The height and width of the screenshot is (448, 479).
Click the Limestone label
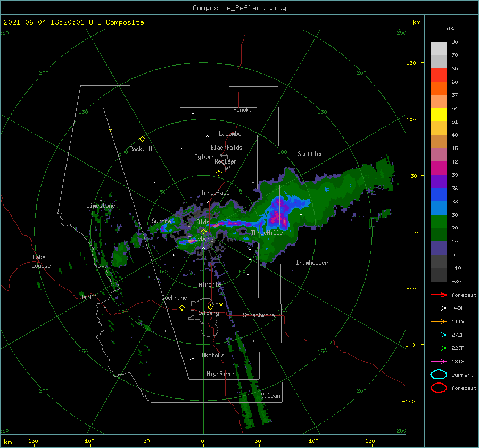click(101, 206)
